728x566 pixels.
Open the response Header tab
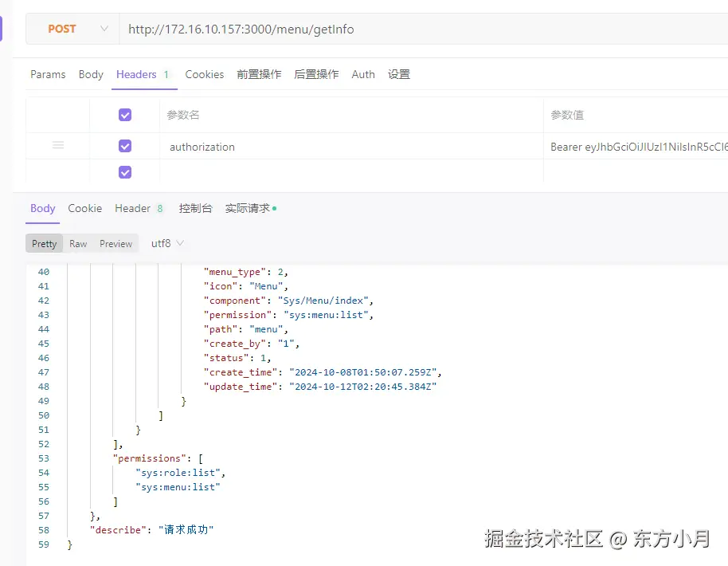[139, 208]
